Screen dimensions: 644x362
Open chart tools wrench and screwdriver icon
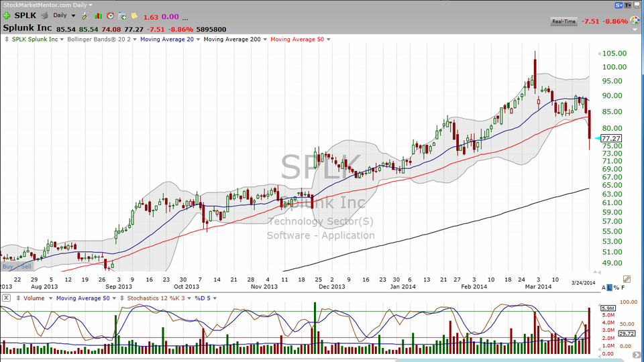[85, 15]
